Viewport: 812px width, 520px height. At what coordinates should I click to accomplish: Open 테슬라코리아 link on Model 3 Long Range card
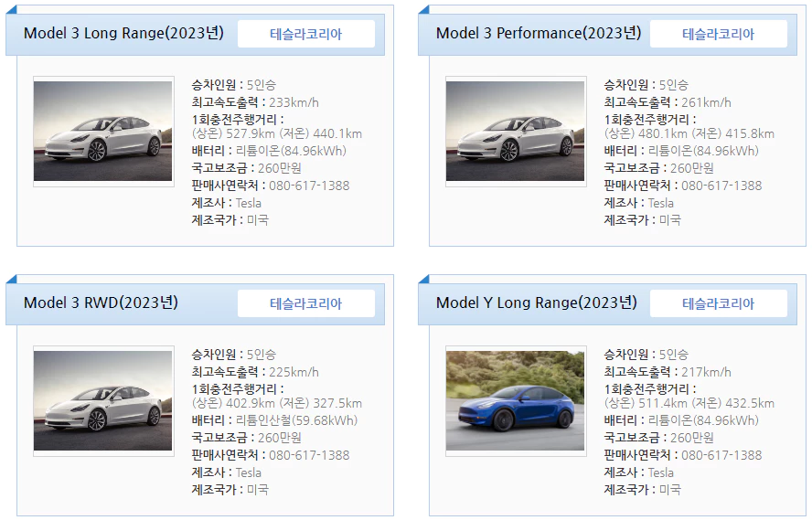(x=306, y=34)
